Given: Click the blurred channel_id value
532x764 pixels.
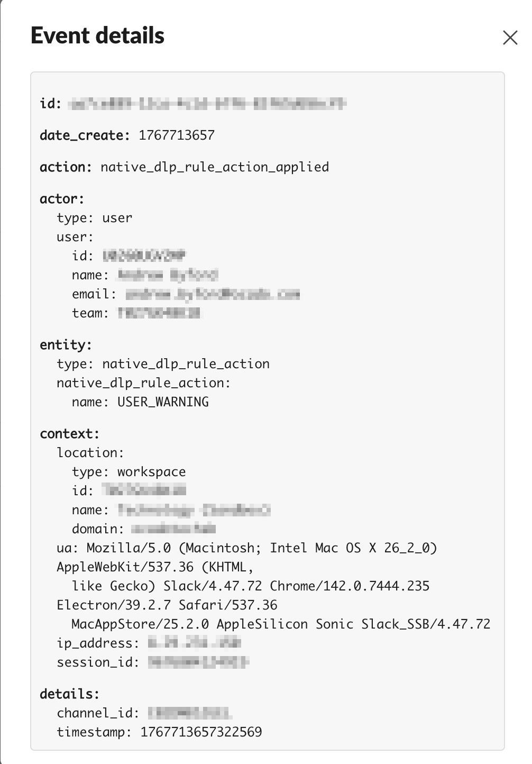Looking at the screenshot, I should click(190, 713).
